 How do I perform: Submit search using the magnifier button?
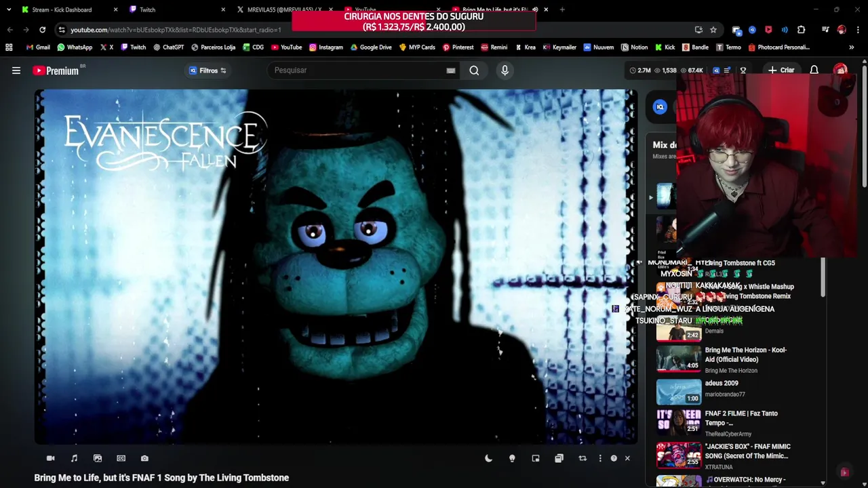pos(474,70)
